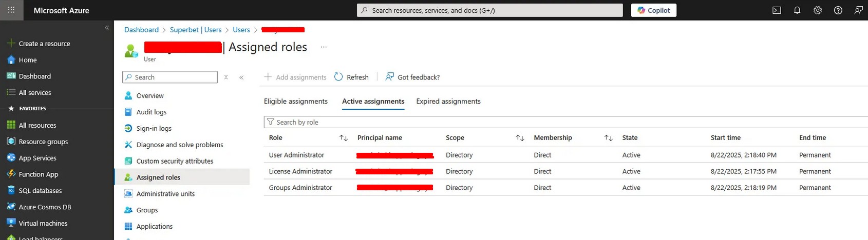Open the app launcher waffle menu
The width and height of the screenshot is (868, 240).
(11, 10)
